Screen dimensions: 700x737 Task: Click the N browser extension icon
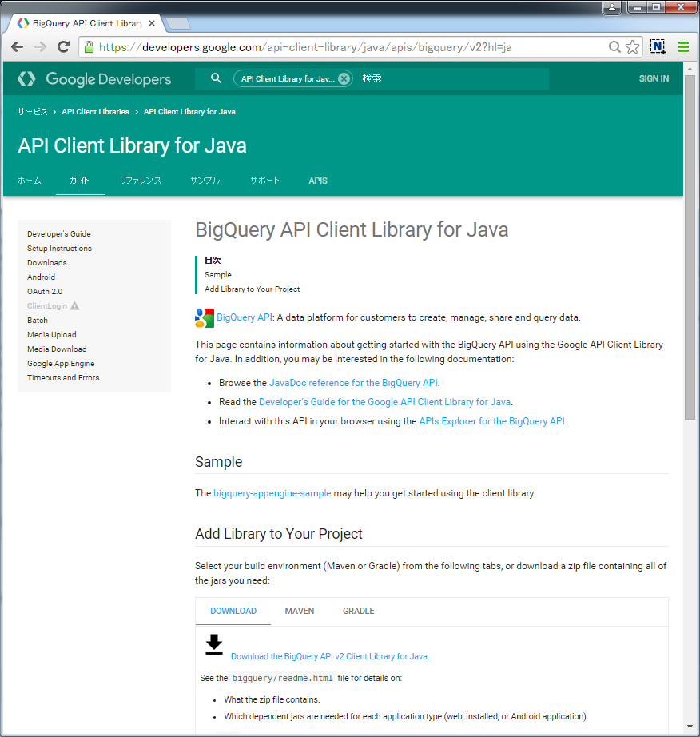[x=657, y=47]
